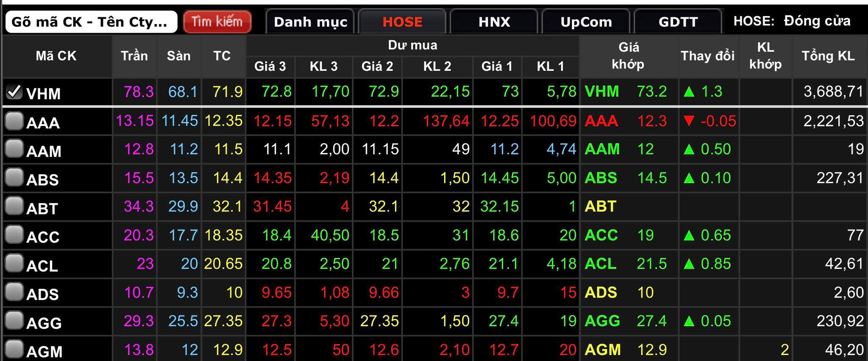Image resolution: width=868 pixels, height=361 pixels.
Task: Click the AAA floor price 11.45
Action: click(x=180, y=121)
